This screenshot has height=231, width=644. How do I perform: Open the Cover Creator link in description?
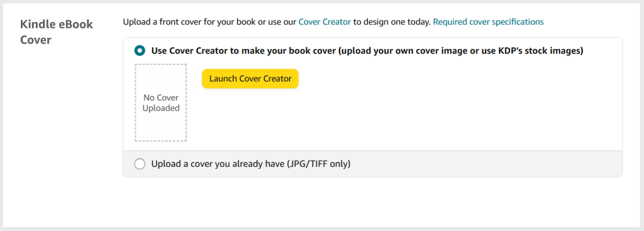click(325, 21)
